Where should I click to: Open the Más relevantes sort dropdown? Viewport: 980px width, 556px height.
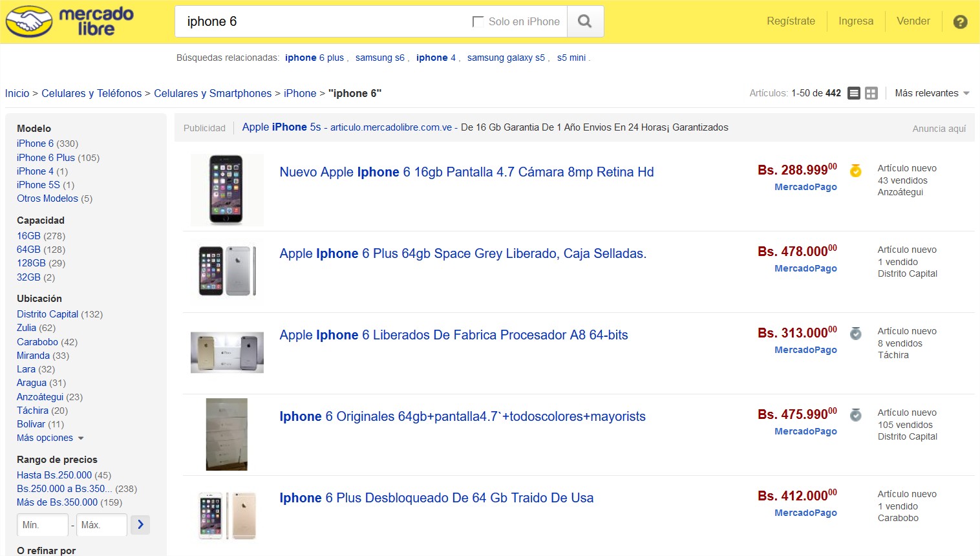click(x=932, y=93)
